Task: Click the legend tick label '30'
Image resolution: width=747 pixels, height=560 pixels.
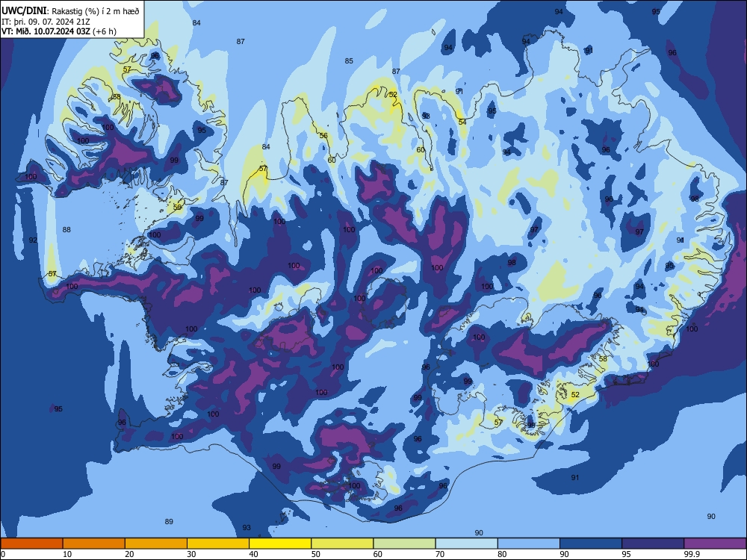Action: [x=191, y=554]
